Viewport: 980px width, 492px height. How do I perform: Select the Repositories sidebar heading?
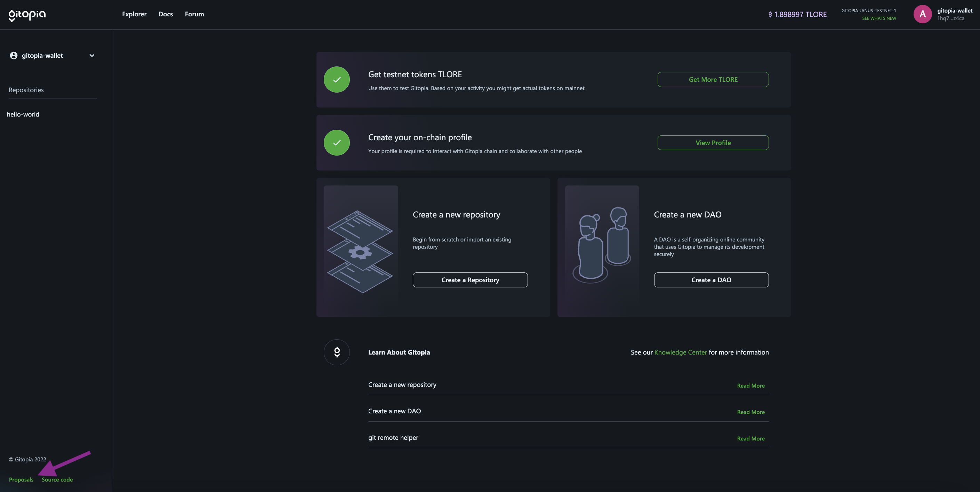point(26,90)
